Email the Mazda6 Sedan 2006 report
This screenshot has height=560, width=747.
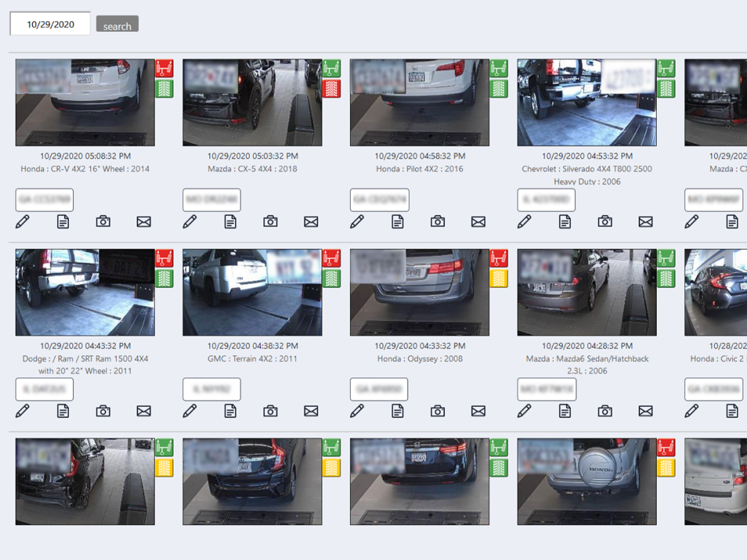click(x=646, y=411)
